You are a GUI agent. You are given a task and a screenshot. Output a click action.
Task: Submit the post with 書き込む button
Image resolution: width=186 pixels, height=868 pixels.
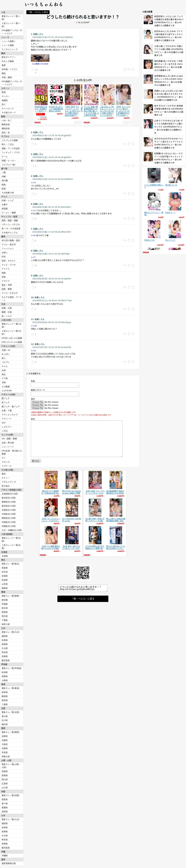(x=36, y=461)
